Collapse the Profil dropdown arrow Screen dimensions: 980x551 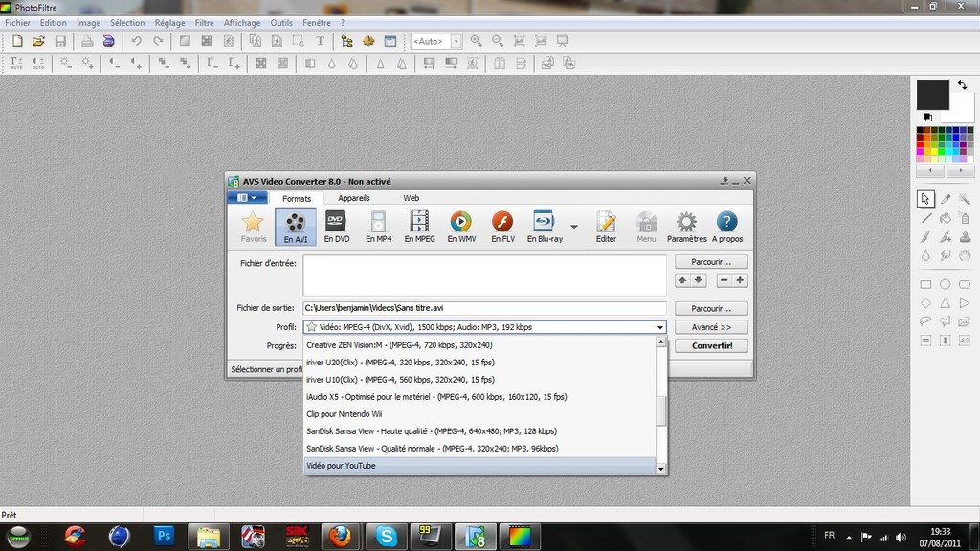tap(660, 327)
